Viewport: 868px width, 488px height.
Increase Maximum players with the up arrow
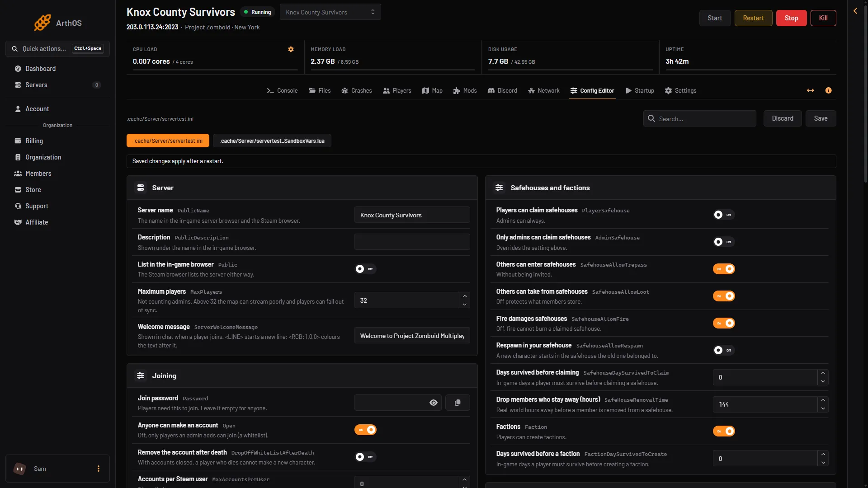coord(464,296)
